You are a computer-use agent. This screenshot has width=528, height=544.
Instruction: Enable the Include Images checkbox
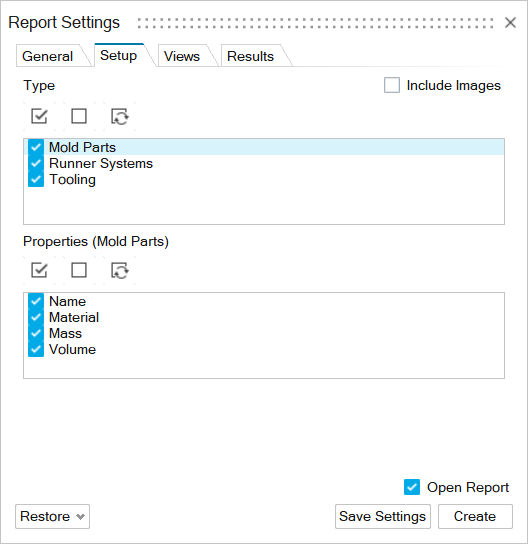[x=392, y=85]
